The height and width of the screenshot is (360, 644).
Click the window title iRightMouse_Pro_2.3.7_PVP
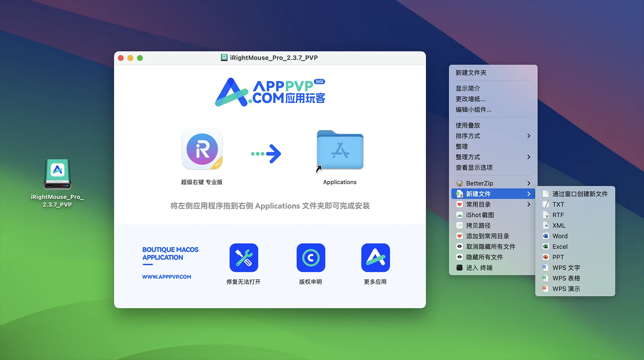(274, 58)
